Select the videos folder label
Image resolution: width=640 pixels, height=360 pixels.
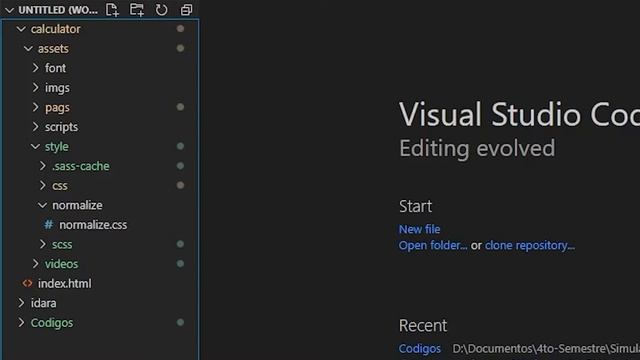pos(61,264)
